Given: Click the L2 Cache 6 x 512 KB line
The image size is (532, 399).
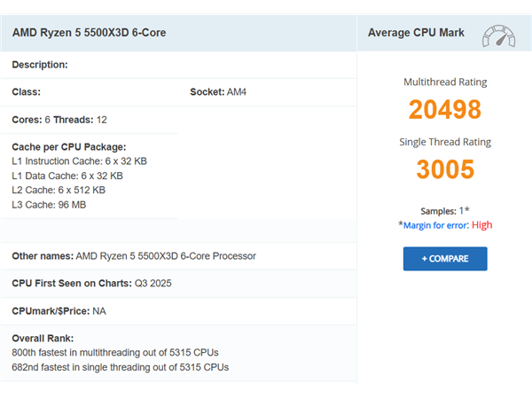Looking at the screenshot, I should click(59, 190).
